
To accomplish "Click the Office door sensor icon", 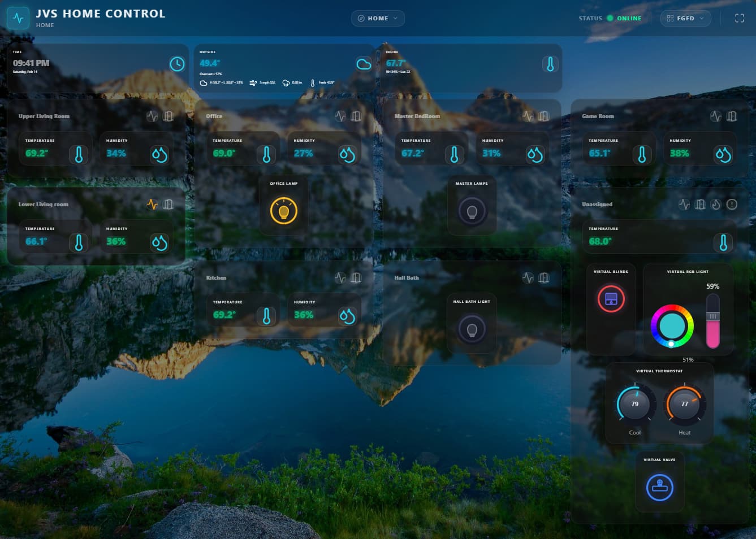I will [356, 116].
